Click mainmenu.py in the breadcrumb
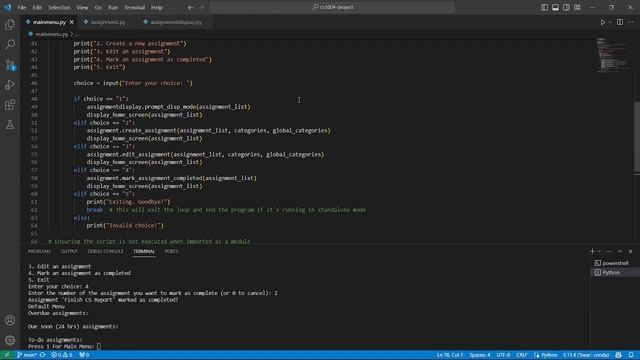The width and height of the screenshot is (640, 360). (51, 34)
